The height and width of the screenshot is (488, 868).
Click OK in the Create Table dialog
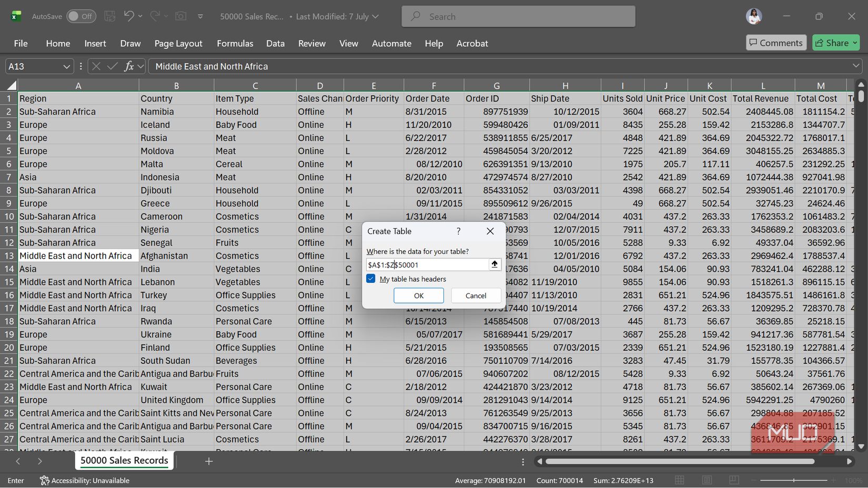point(418,296)
